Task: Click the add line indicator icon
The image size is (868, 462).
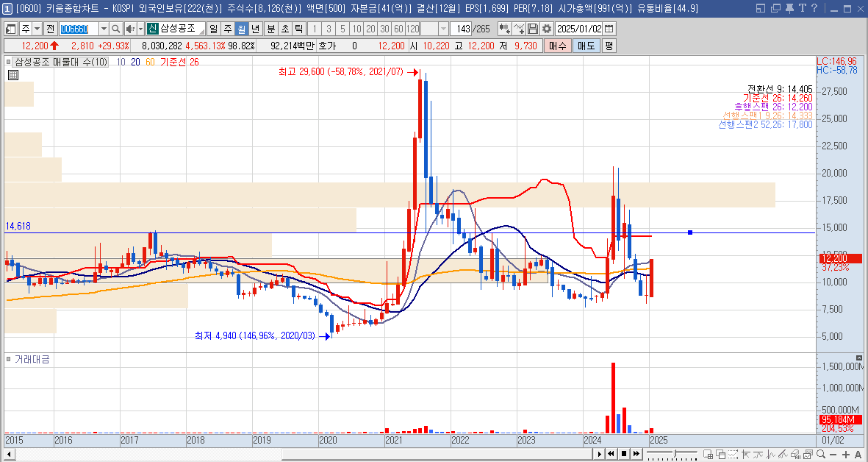Action: click(519, 29)
